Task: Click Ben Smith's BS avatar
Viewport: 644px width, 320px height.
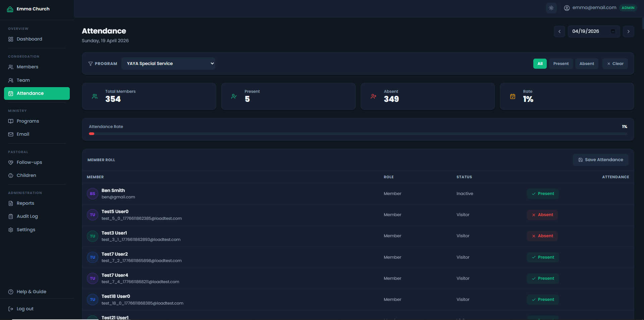Action: [x=93, y=194]
